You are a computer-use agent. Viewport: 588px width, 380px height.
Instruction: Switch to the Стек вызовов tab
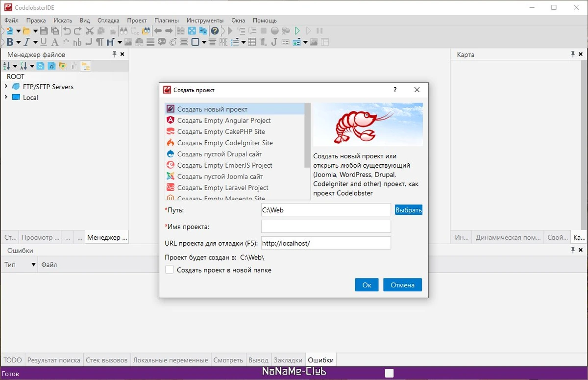click(107, 360)
